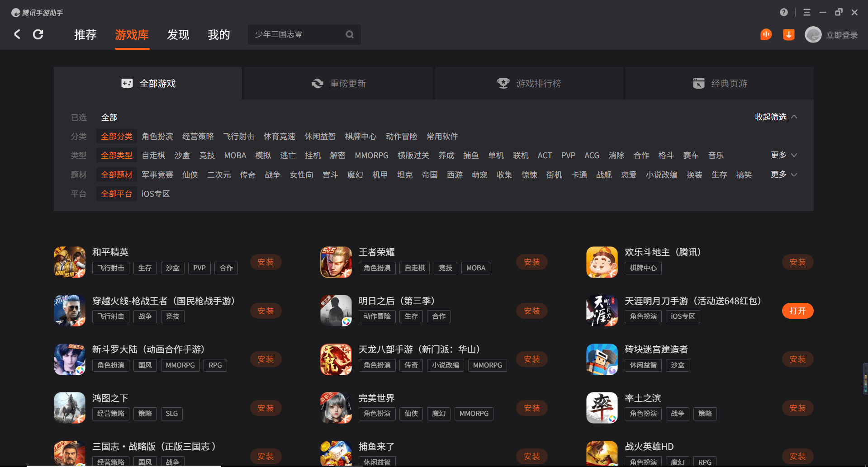Open 和平精英 game thumbnail
The image size is (868, 467).
tap(70, 262)
